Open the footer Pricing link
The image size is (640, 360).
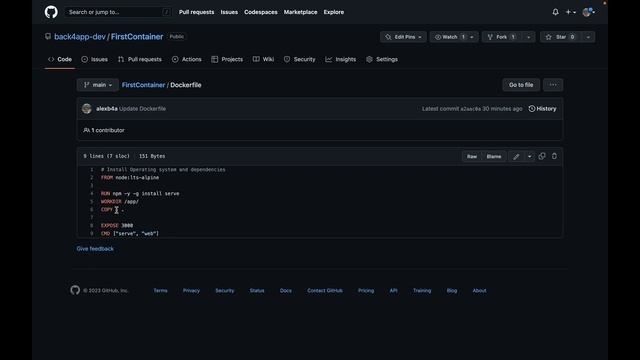click(x=366, y=291)
